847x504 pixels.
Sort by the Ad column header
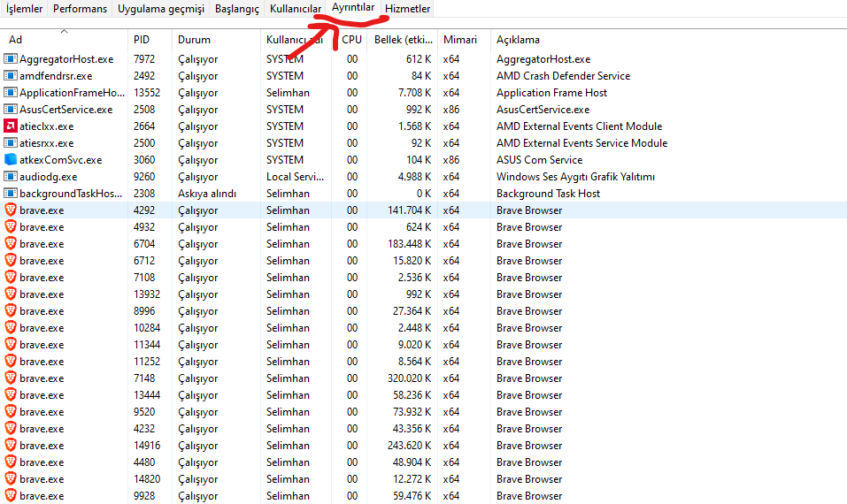click(64, 40)
